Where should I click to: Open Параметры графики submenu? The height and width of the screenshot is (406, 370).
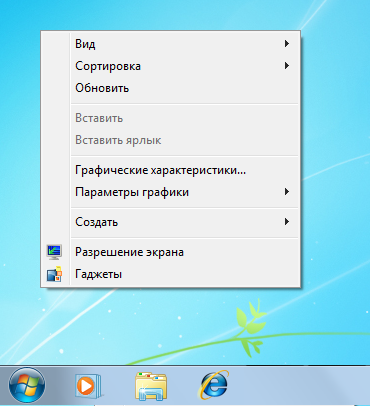click(170, 192)
